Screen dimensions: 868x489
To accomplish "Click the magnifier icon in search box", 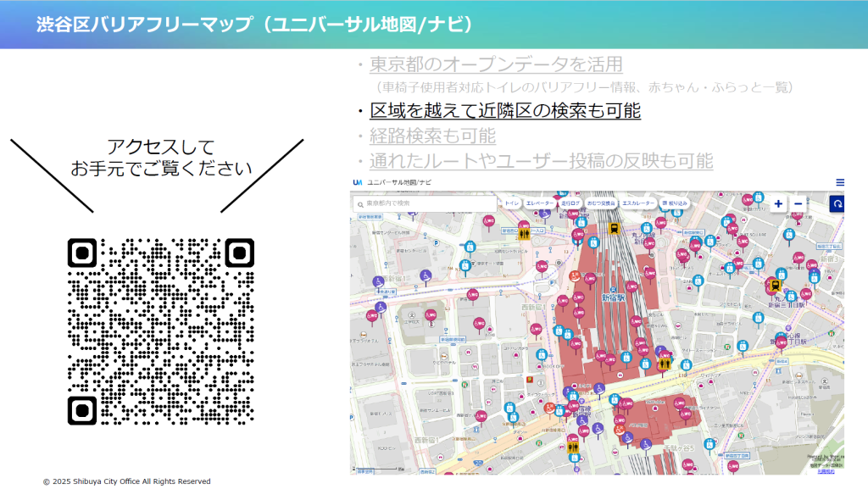I will pos(360,203).
